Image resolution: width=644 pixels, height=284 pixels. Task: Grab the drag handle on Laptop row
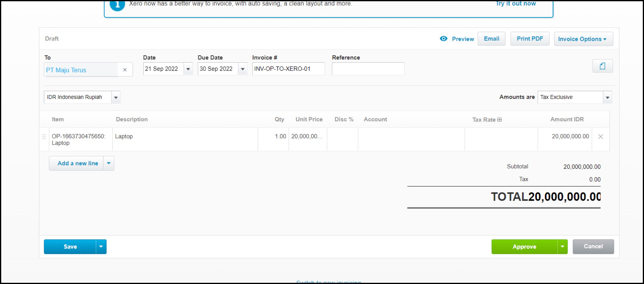coord(44,137)
